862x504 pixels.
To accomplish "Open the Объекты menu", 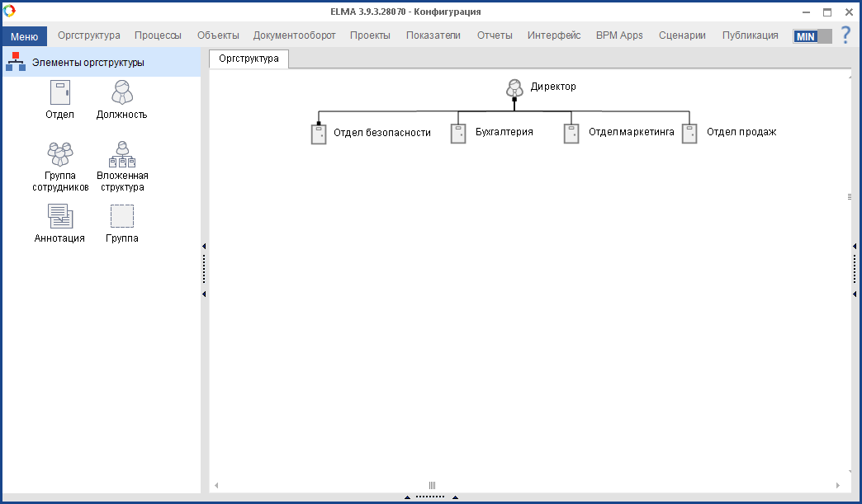I will 218,35.
